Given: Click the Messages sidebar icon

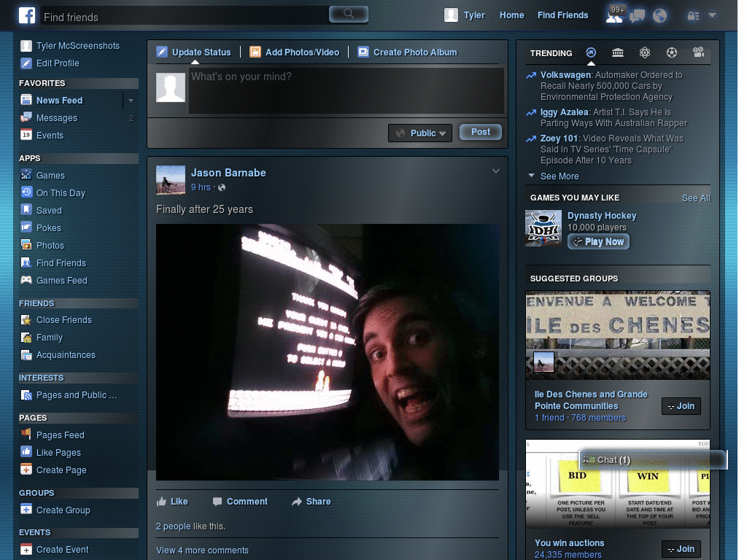Looking at the screenshot, I should [x=26, y=117].
